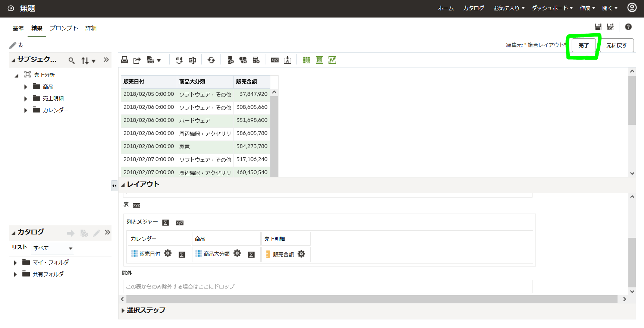Click the new calculated item icon
The width and height of the screenshot is (644, 328).
243,60
